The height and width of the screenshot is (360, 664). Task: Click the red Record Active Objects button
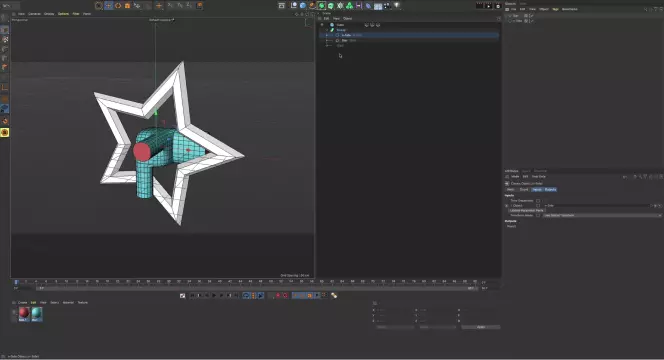tap(278, 295)
